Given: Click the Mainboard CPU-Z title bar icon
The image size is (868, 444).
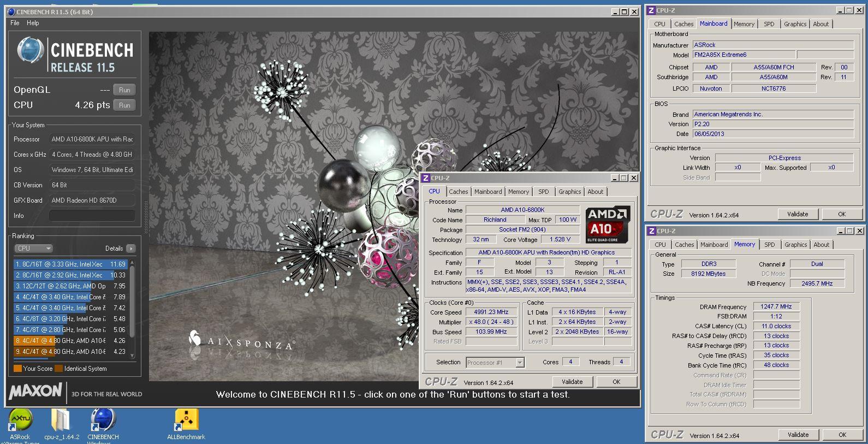Looking at the screenshot, I should click(x=651, y=10).
